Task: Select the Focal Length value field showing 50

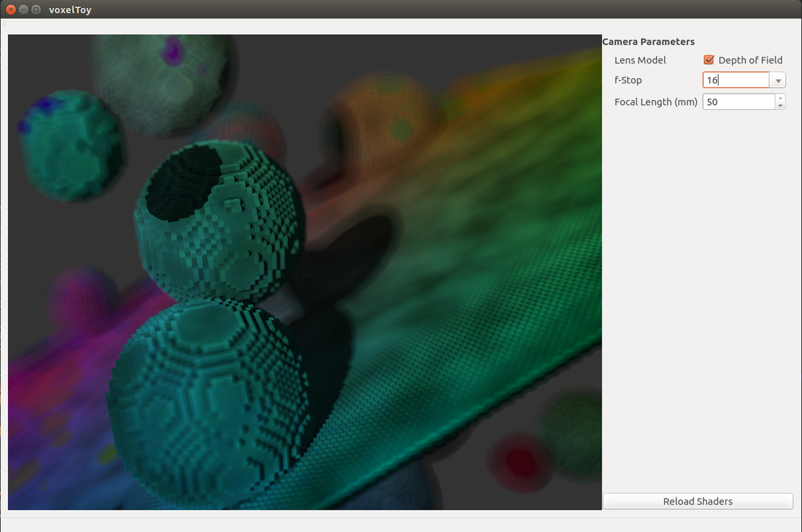Action: pos(735,101)
